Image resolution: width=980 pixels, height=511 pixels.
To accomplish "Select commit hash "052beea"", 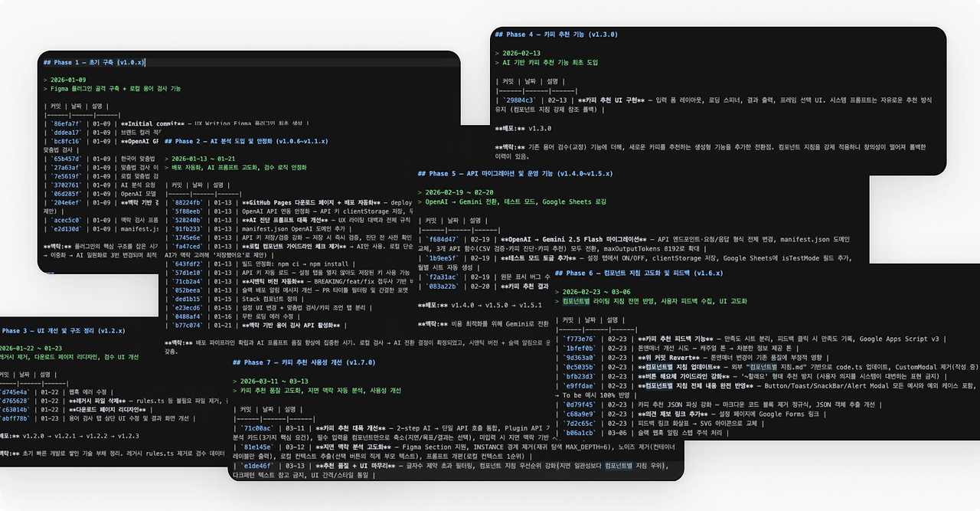I will click(x=188, y=290).
